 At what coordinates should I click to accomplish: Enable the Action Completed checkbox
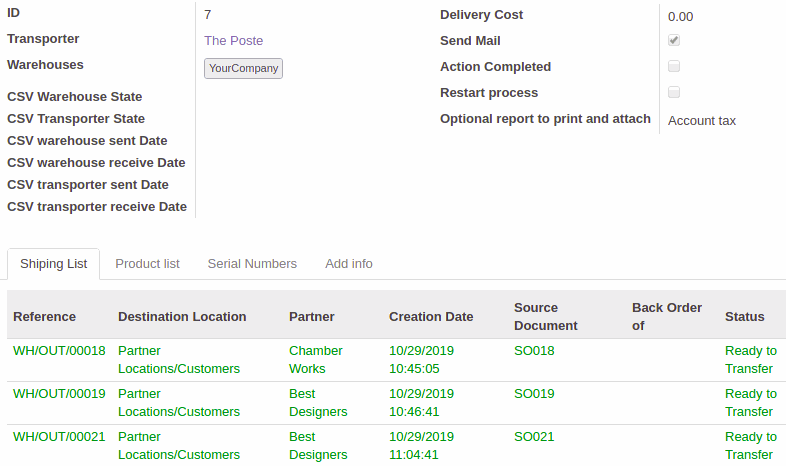coord(674,66)
